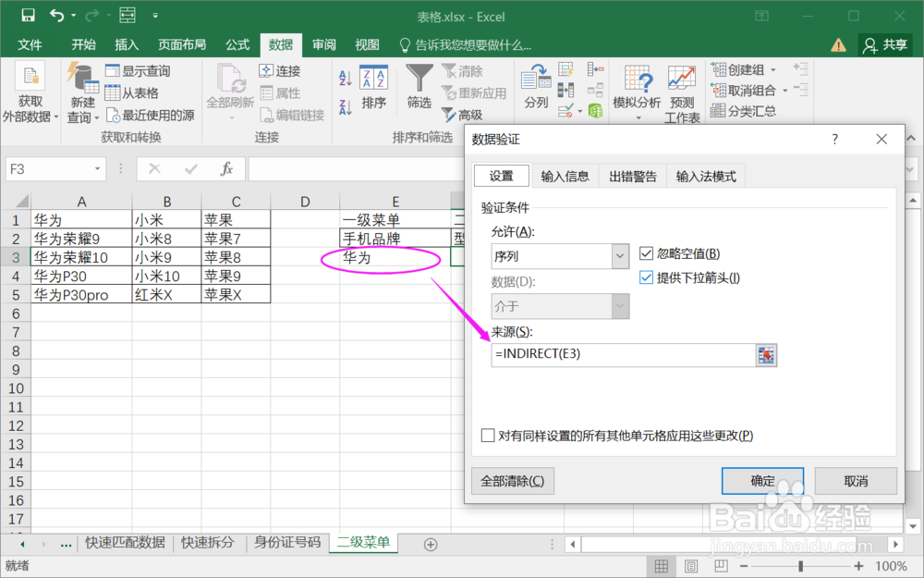The width and height of the screenshot is (924, 578).
Task: Collapse the ribbon with the chevron
Action: (x=911, y=138)
